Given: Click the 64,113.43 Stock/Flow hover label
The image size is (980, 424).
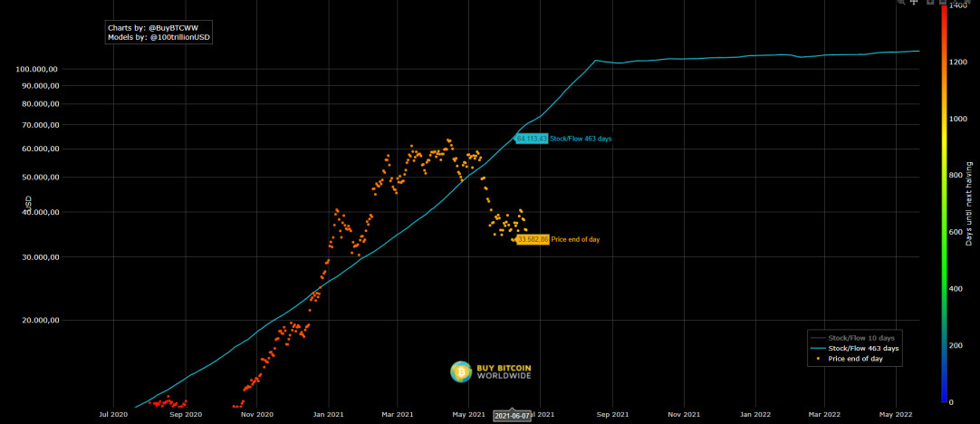Looking at the screenshot, I should (x=532, y=139).
